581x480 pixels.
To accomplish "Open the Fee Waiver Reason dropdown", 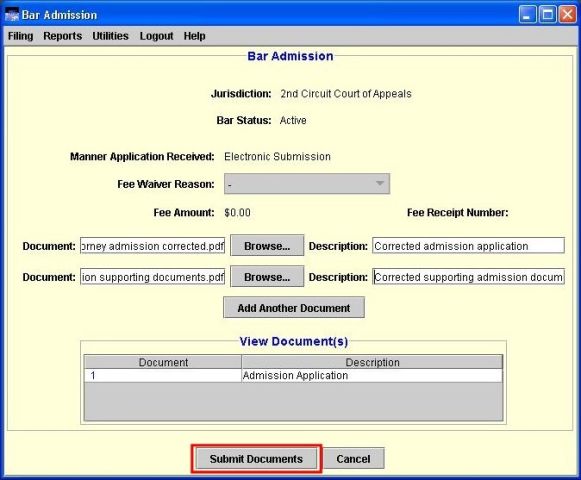I will tap(307, 184).
